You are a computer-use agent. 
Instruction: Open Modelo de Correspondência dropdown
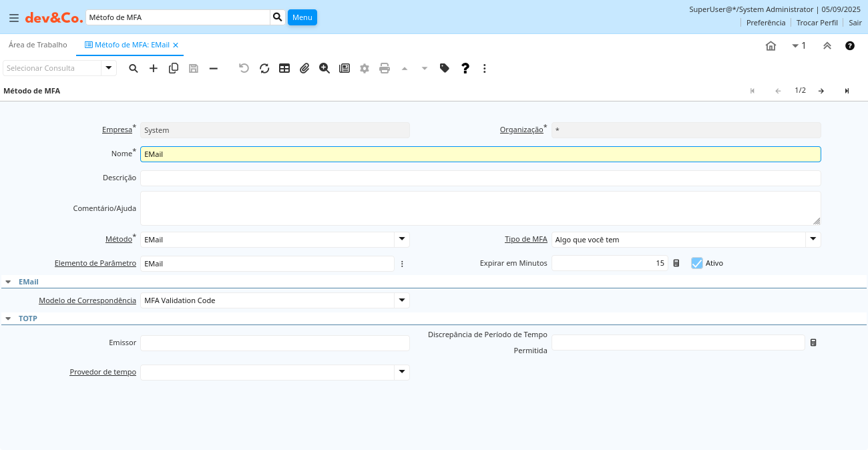click(x=401, y=300)
